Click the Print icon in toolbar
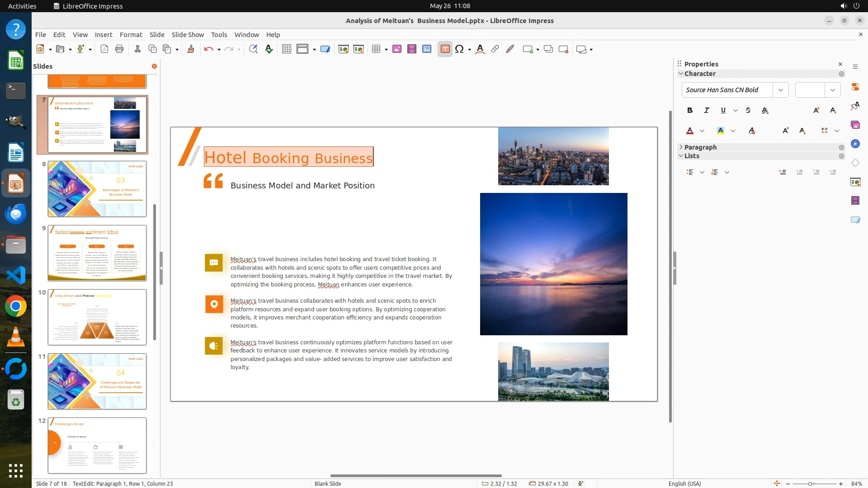The height and width of the screenshot is (488, 868). click(x=119, y=49)
